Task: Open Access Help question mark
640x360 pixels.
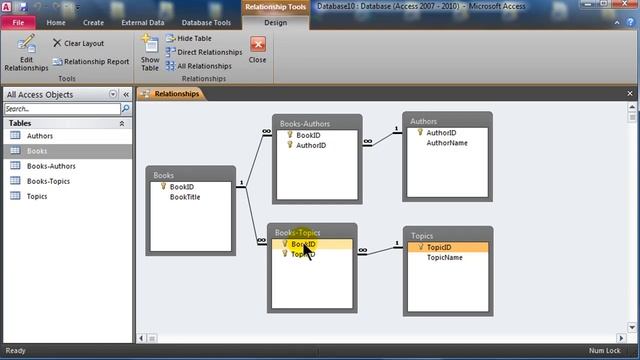Action: tap(630, 22)
